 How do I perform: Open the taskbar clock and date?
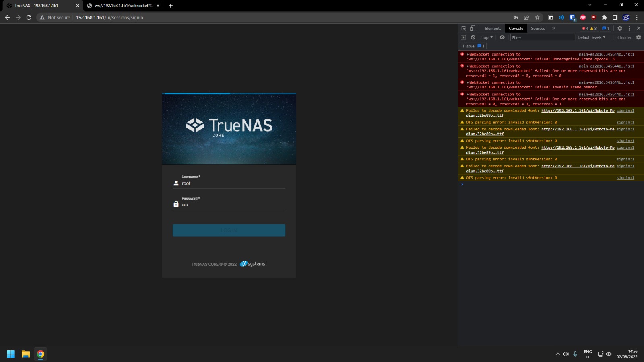627,354
